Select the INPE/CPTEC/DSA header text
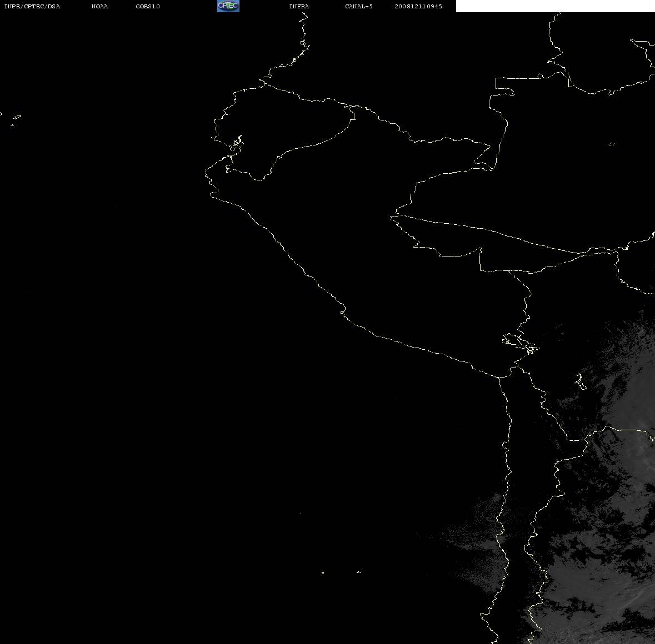 click(x=32, y=6)
